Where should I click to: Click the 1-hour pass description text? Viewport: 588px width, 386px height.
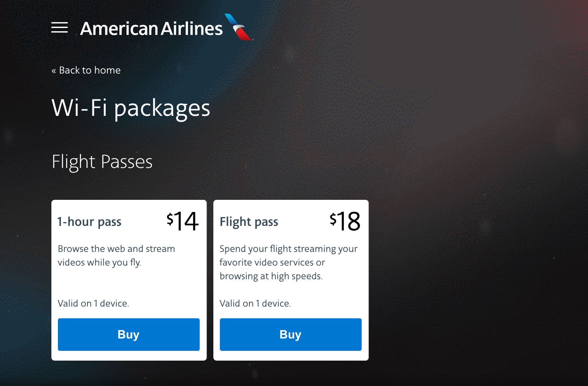pos(116,255)
